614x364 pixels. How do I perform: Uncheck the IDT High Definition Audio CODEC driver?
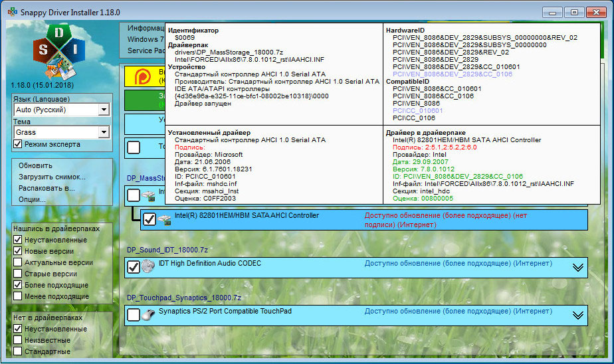click(x=134, y=267)
